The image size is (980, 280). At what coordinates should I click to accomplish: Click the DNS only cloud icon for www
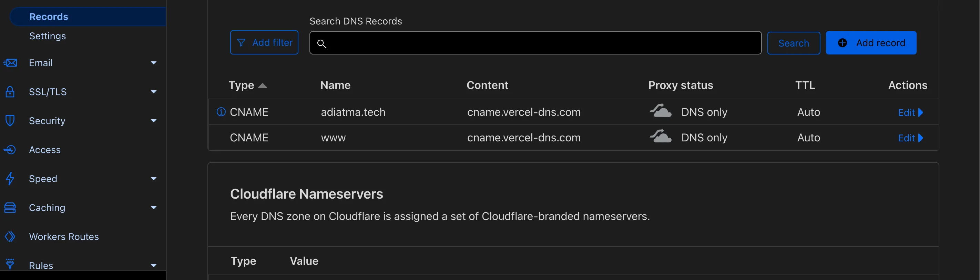tap(660, 137)
